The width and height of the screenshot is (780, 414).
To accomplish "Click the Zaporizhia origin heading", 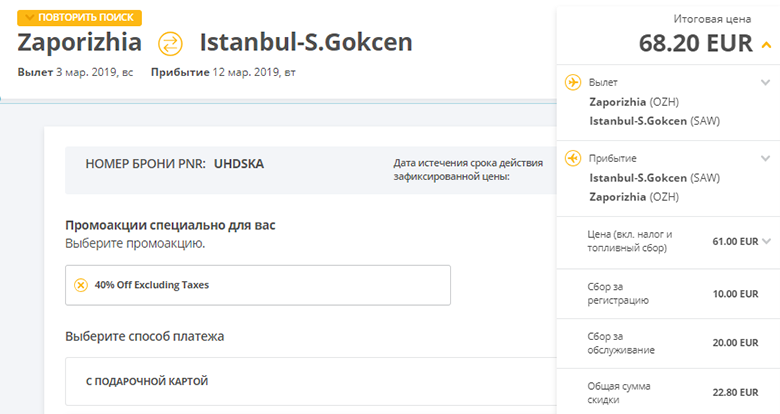I will tap(80, 43).
